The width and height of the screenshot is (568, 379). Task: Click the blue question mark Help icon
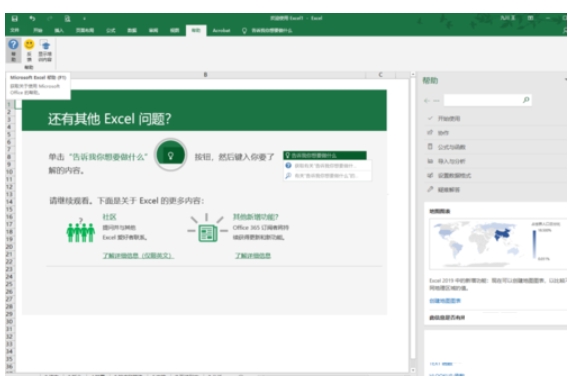pyautogui.click(x=13, y=44)
